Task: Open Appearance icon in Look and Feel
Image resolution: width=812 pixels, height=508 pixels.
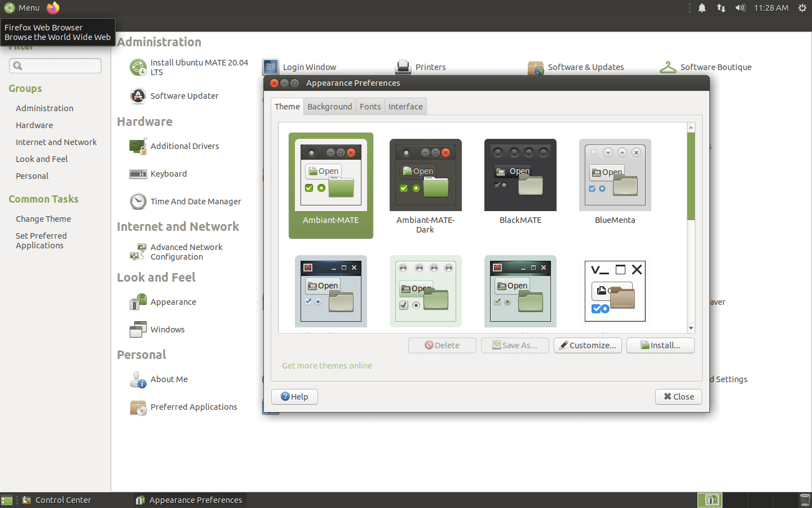Action: pyautogui.click(x=138, y=302)
